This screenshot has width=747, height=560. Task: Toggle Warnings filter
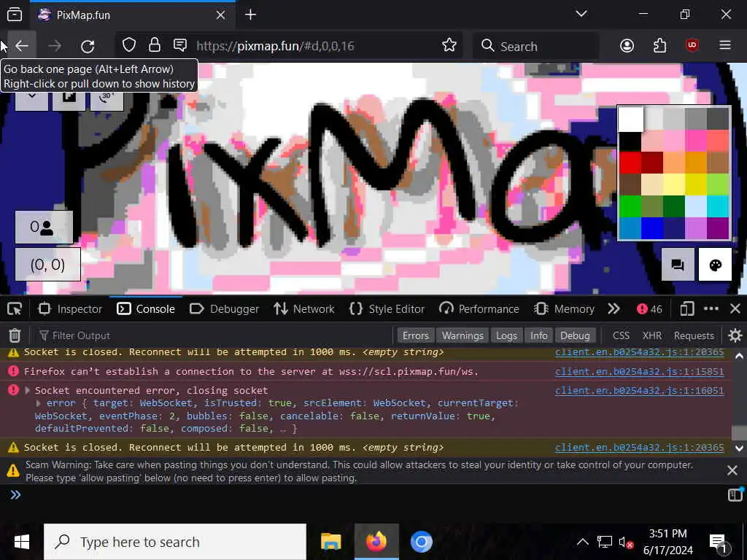pyautogui.click(x=462, y=335)
